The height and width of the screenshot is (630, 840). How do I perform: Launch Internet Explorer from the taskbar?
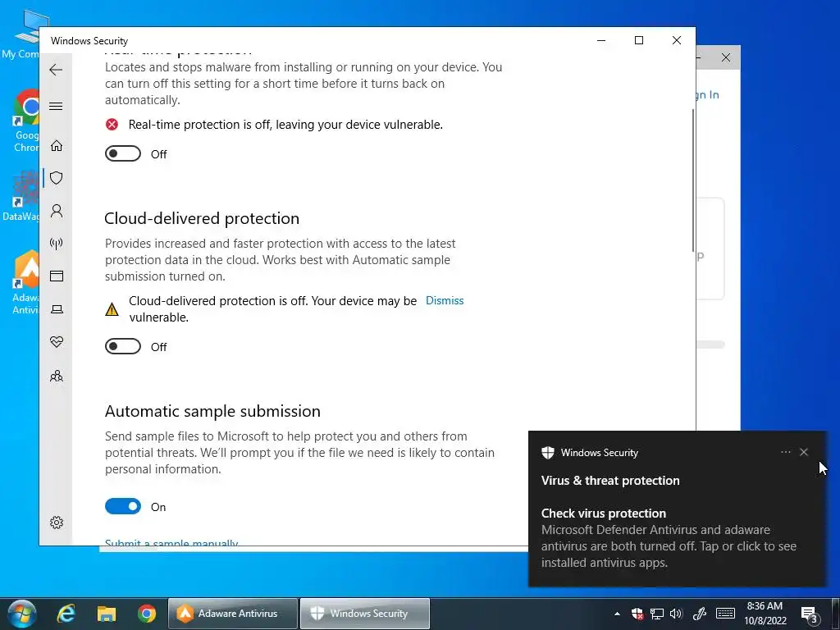(66, 614)
